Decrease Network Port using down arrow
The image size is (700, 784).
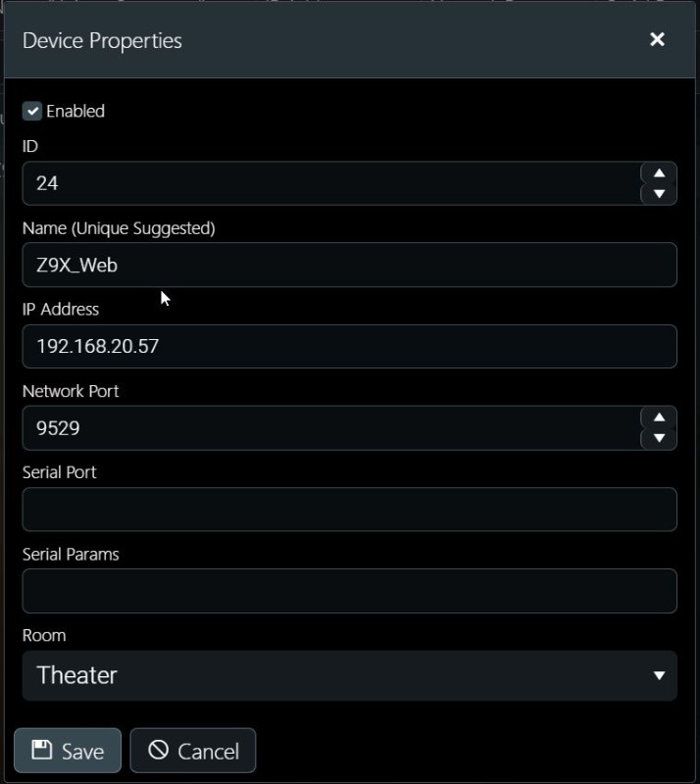click(659, 438)
